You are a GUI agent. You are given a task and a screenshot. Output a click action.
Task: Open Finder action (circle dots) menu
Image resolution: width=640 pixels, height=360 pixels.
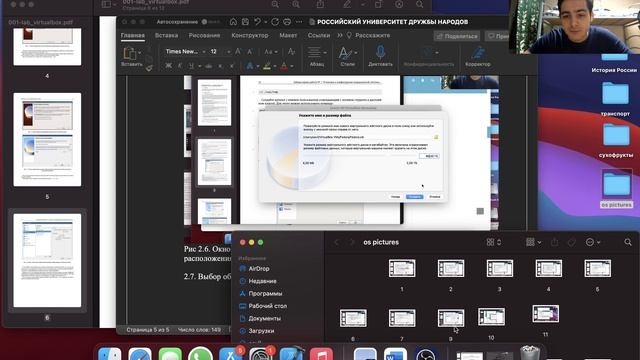point(593,242)
